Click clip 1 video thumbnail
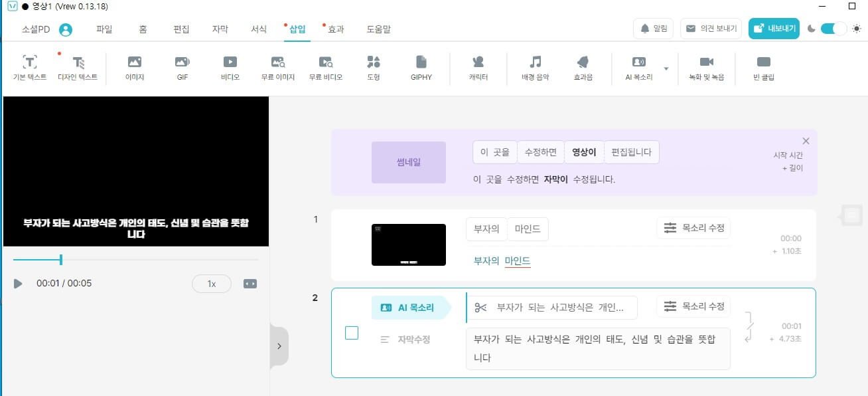Viewport: 868px width, 396px height. tap(409, 245)
